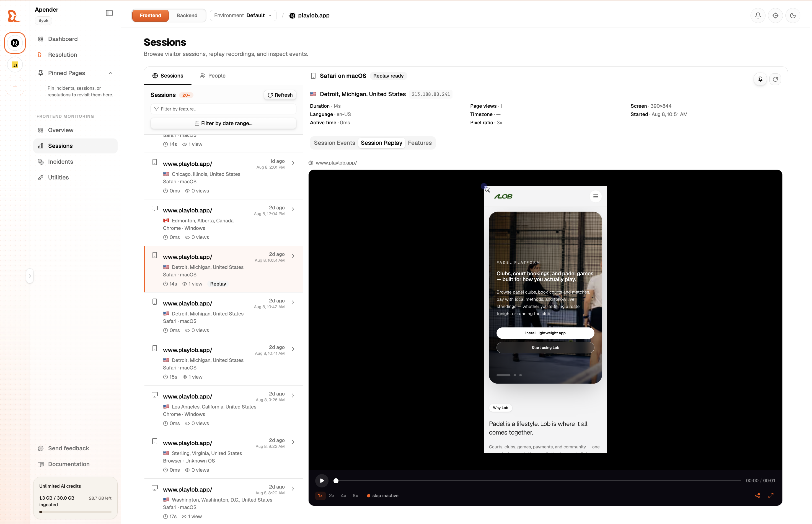Image resolution: width=812 pixels, height=524 pixels.
Task: Select the JS project icon in rail
Action: 15,65
